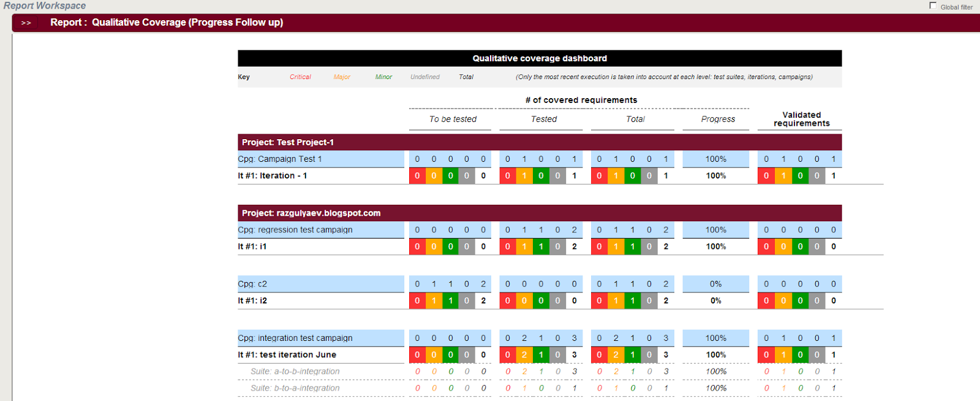Click the Report Workspace title text
This screenshot has width=980, height=401.
[45, 6]
